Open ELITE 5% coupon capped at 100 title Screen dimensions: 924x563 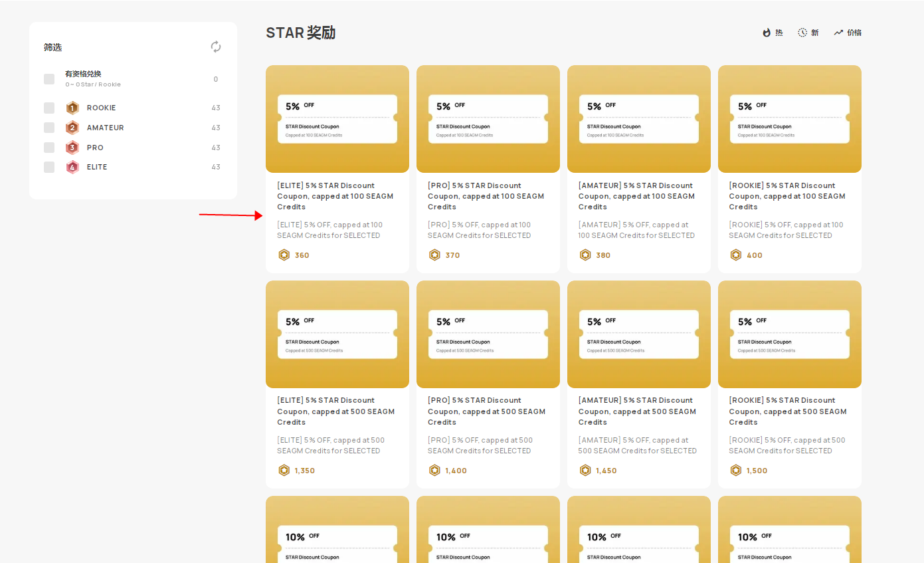tap(335, 196)
